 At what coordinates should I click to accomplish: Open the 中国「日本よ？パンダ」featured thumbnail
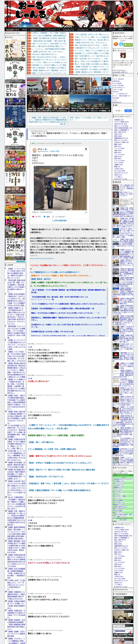coord(58,86)
